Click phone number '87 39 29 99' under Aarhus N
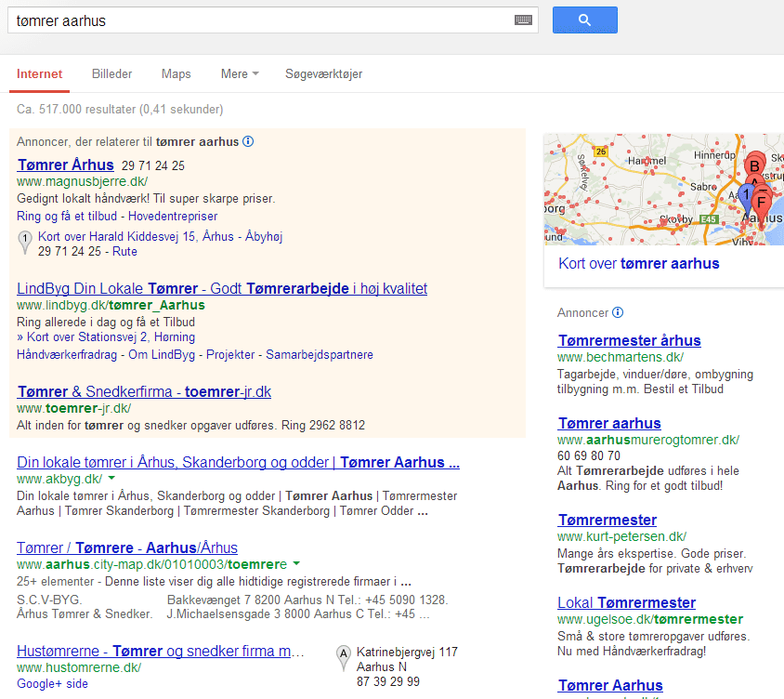The image size is (784, 699). tap(388, 681)
